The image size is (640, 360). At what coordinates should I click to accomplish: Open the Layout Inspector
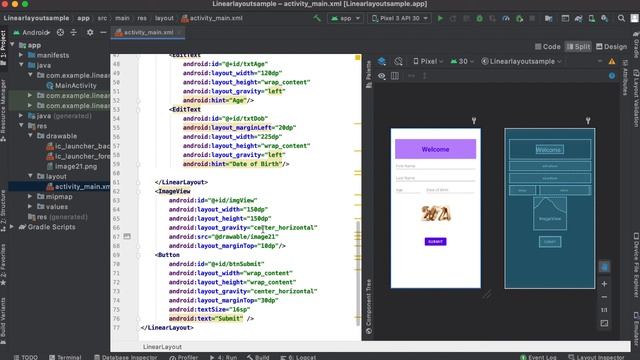click(596, 357)
